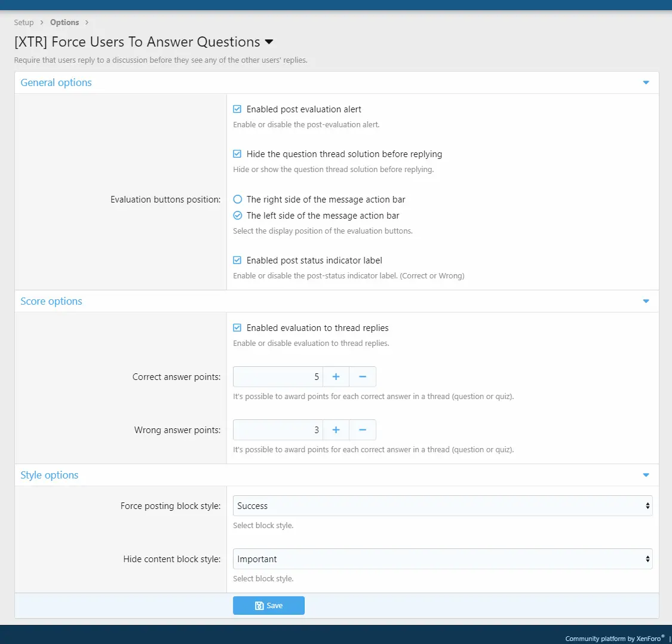The width and height of the screenshot is (672, 644).
Task: Decrease Wrong answer points with minus
Action: click(363, 430)
